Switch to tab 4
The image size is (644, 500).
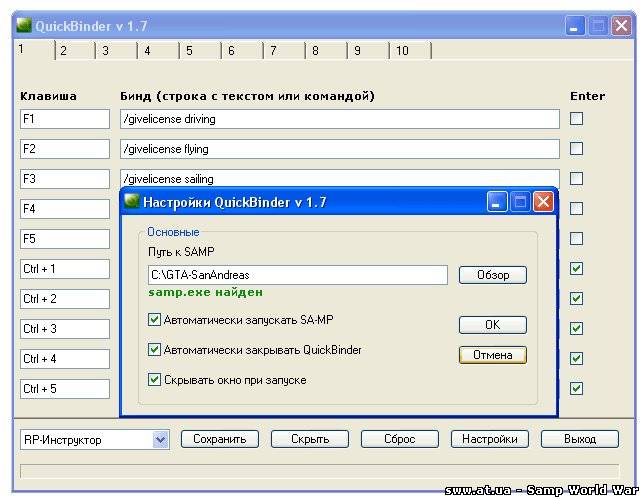click(159, 51)
